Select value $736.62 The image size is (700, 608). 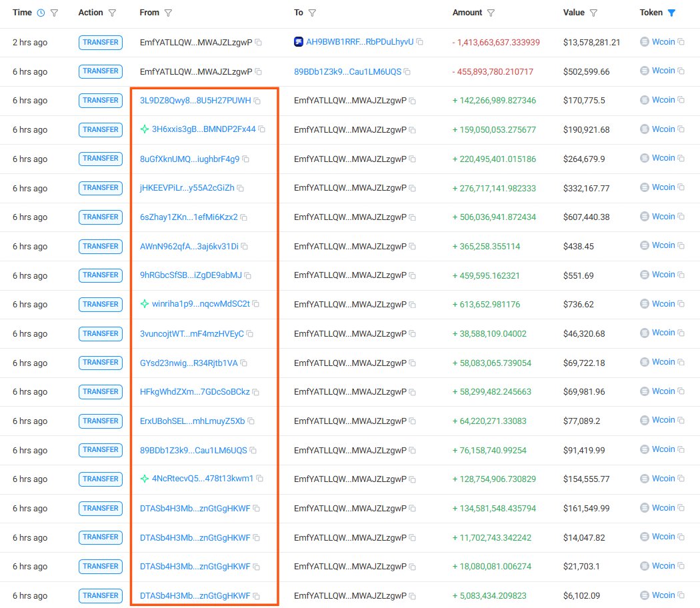tap(578, 305)
